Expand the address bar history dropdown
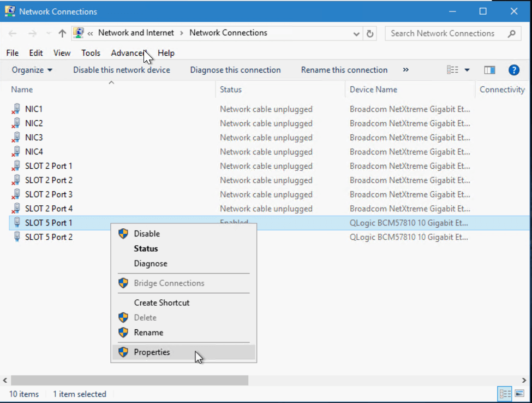This screenshot has height=403, width=532. [x=356, y=33]
